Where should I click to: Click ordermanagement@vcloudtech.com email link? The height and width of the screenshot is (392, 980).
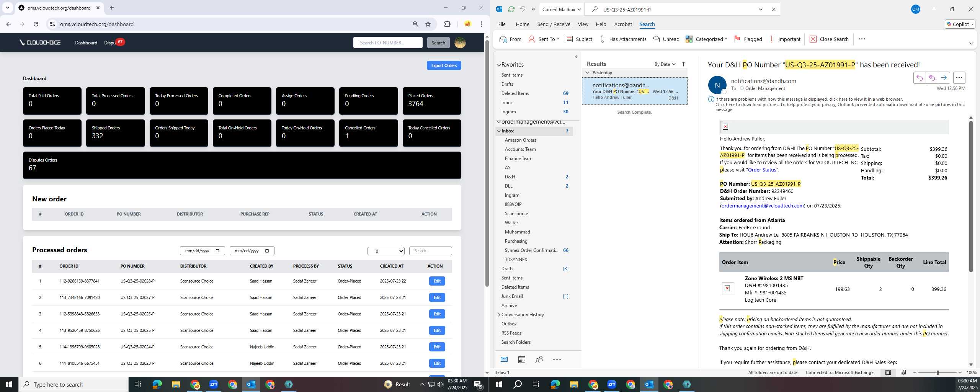(x=763, y=206)
